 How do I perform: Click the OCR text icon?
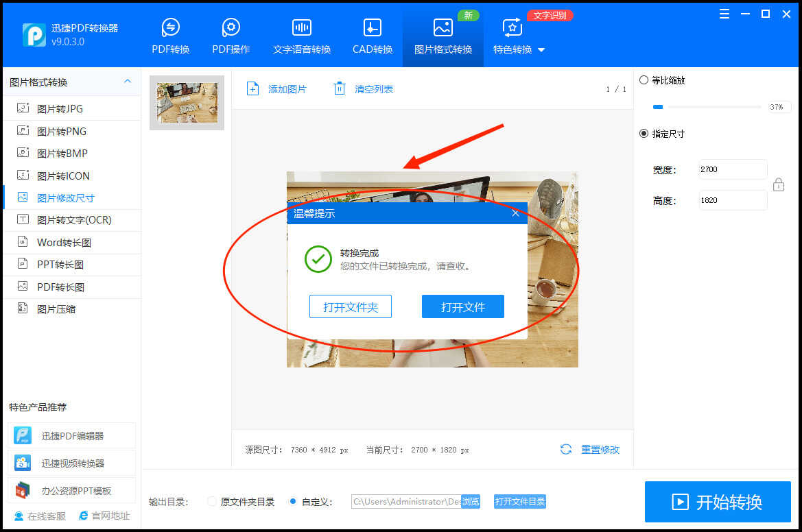click(23, 219)
